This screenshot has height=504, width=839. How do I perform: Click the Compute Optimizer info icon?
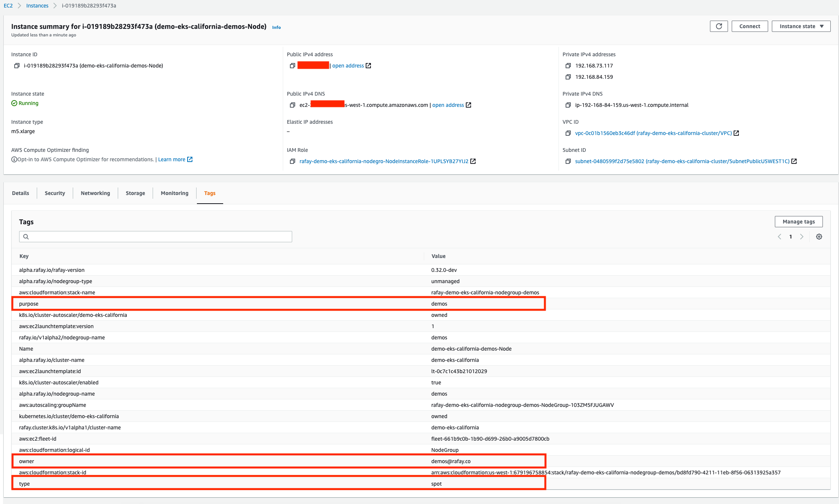[x=14, y=159]
